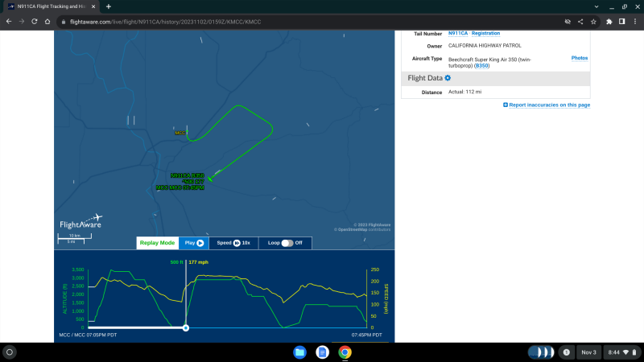The height and width of the screenshot is (362, 644).
Task: Open Flight Data settings gear
Action: click(448, 78)
